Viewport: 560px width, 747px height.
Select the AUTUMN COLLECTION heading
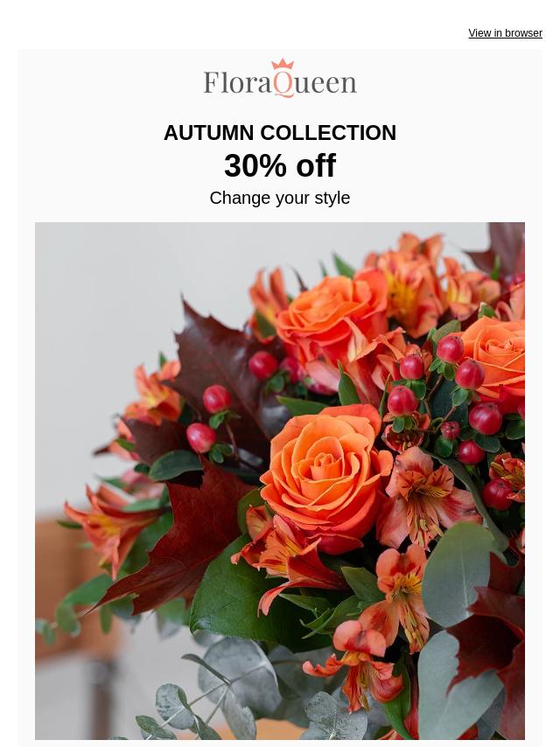(280, 132)
